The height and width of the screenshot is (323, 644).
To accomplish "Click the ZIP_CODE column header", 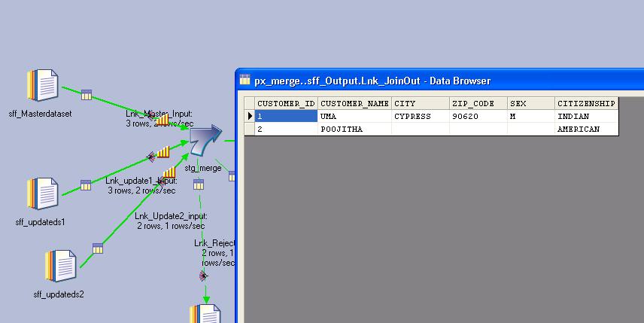I will click(x=478, y=103).
